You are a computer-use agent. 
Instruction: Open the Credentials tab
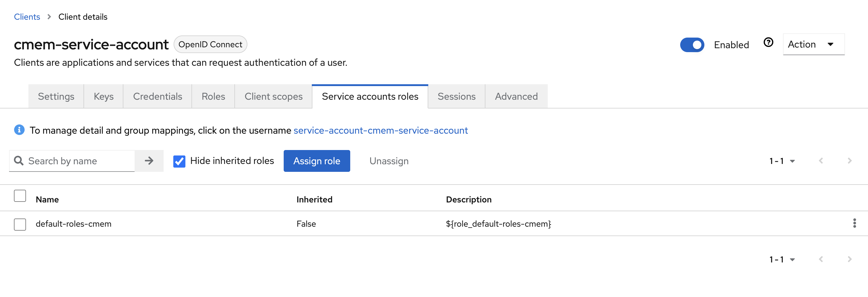click(157, 96)
